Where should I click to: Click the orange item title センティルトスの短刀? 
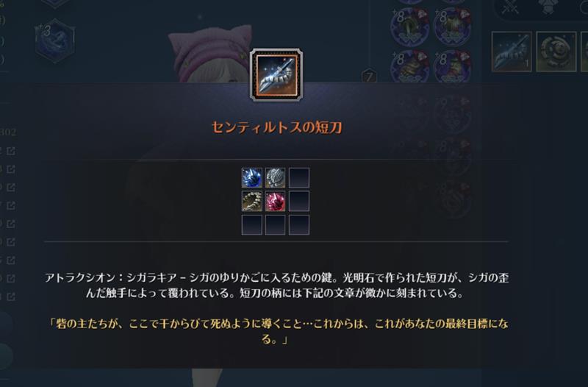[x=277, y=127]
